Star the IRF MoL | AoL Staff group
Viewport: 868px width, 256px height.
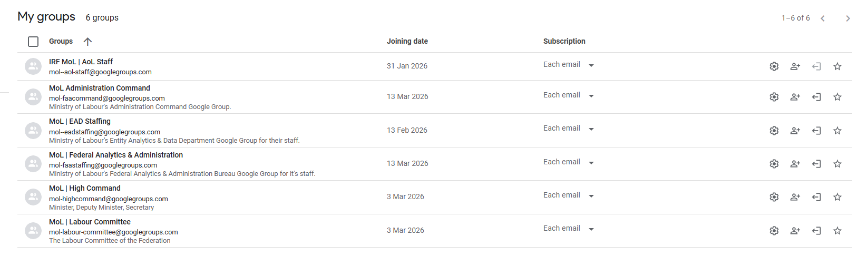pos(837,66)
